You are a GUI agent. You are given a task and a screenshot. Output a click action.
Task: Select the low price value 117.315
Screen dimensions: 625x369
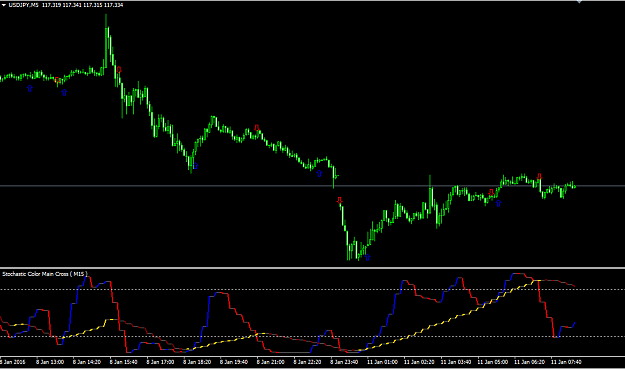click(x=92, y=5)
